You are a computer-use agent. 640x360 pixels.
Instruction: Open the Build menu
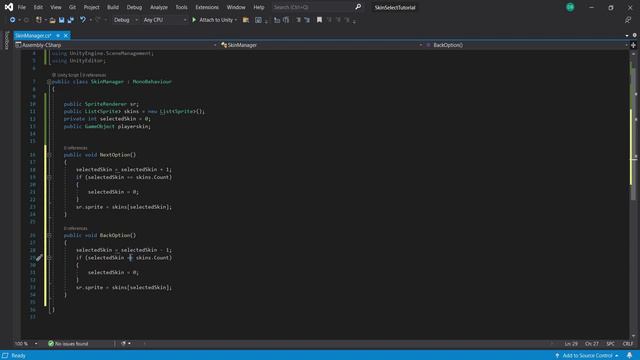coord(113,7)
